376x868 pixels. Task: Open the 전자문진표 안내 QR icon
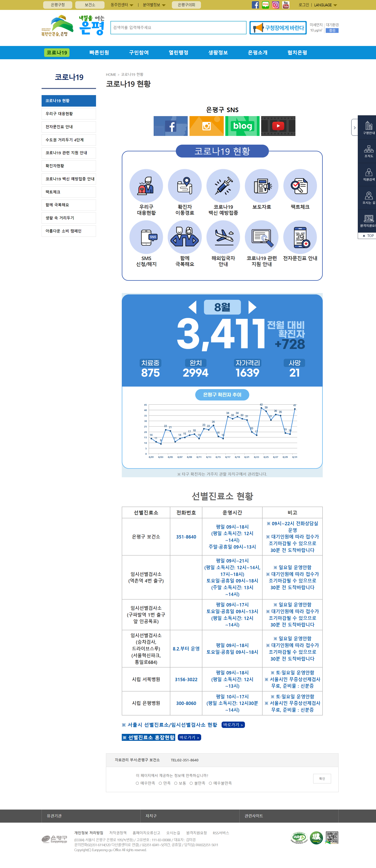[x=300, y=237]
